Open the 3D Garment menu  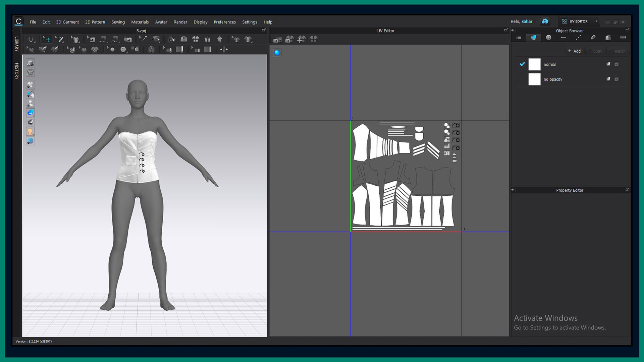coord(67,22)
